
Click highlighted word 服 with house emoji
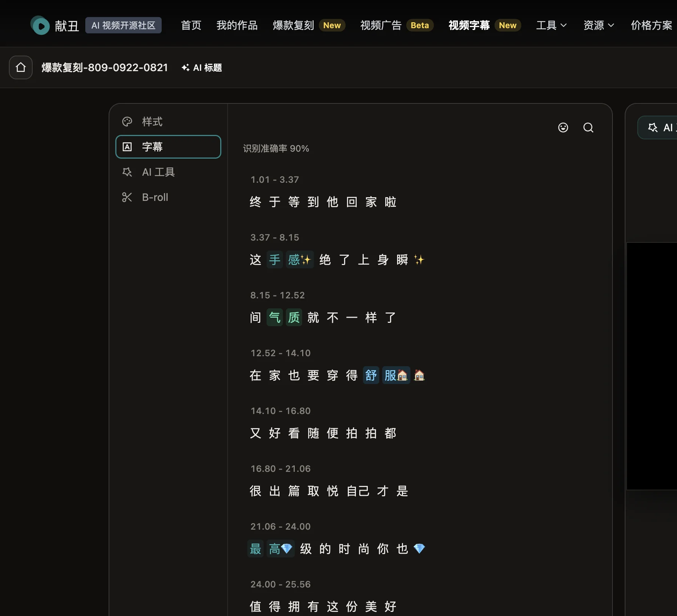click(x=396, y=375)
